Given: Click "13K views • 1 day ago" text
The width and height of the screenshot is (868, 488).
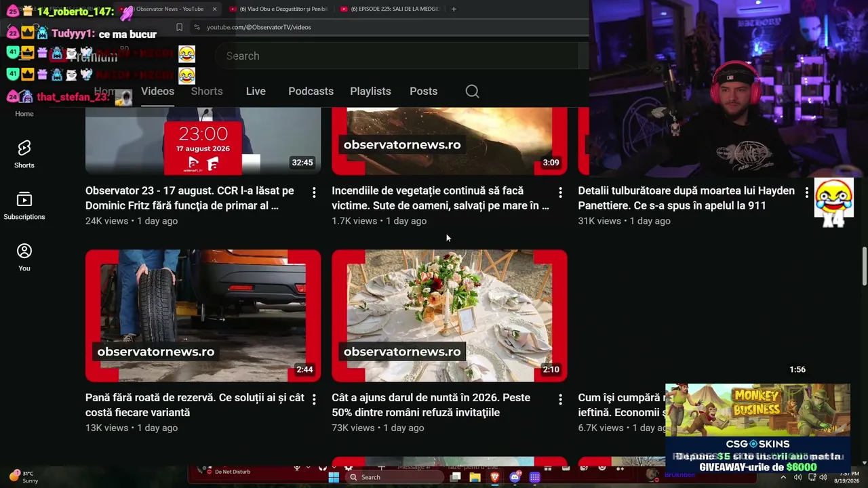Looking at the screenshot, I should pos(132,428).
